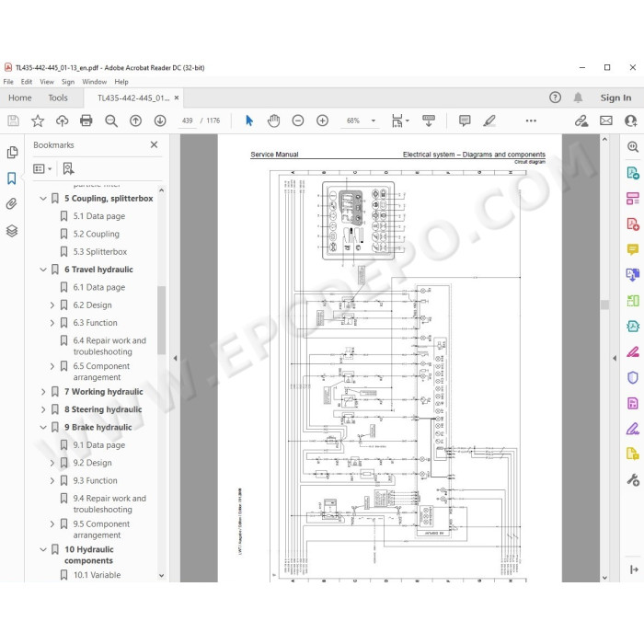Zoom out with minus button
644x644 pixels.
298,121
